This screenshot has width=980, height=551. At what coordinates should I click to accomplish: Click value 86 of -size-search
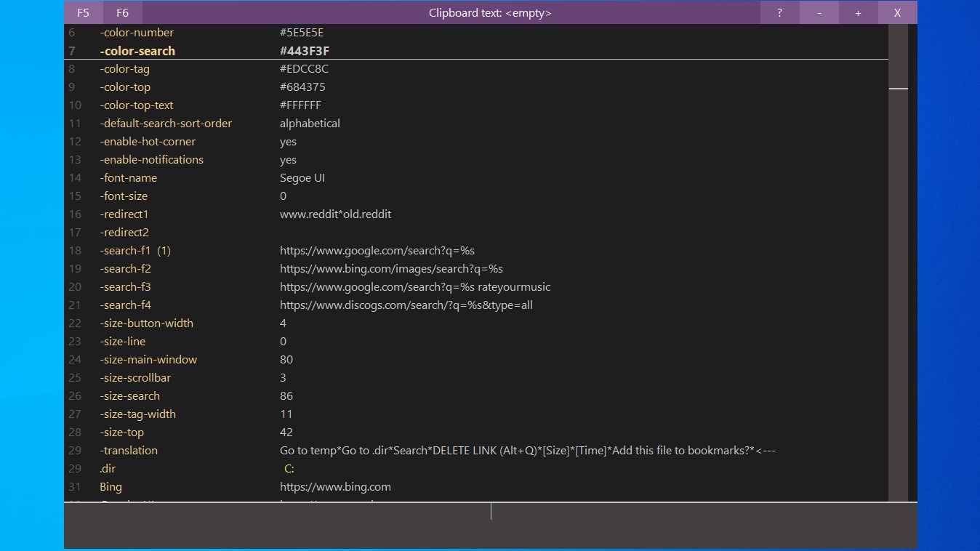[286, 396]
